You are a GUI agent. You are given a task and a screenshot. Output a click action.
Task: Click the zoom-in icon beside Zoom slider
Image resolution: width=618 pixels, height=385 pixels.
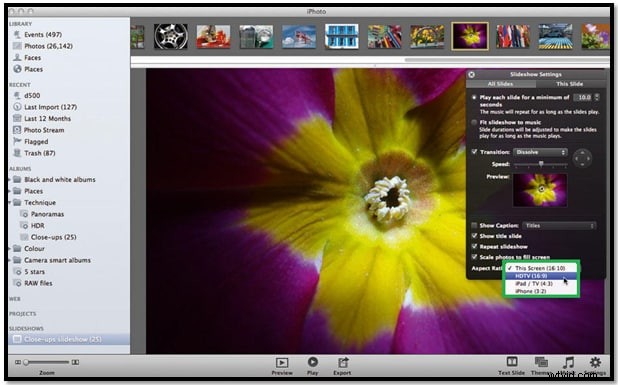click(x=75, y=362)
